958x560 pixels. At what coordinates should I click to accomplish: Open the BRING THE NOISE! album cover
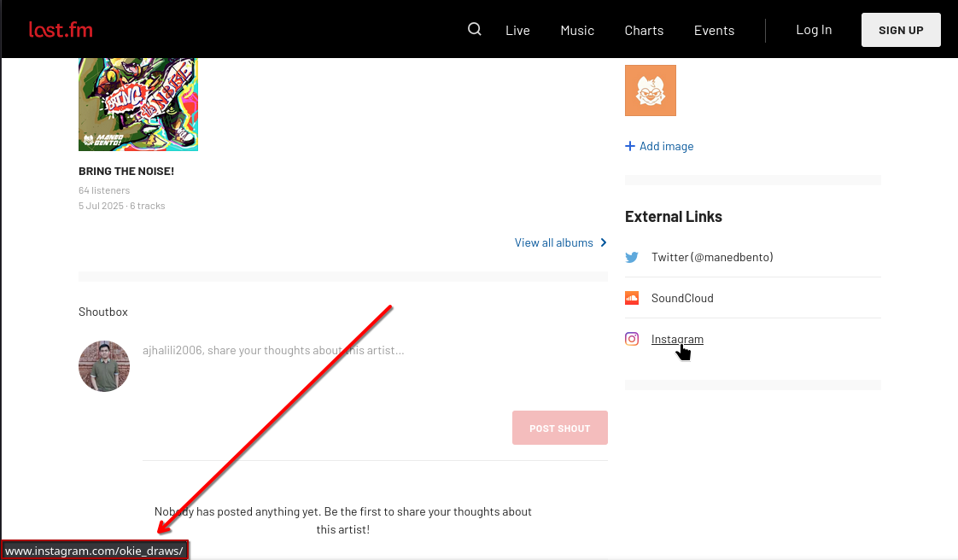click(138, 104)
